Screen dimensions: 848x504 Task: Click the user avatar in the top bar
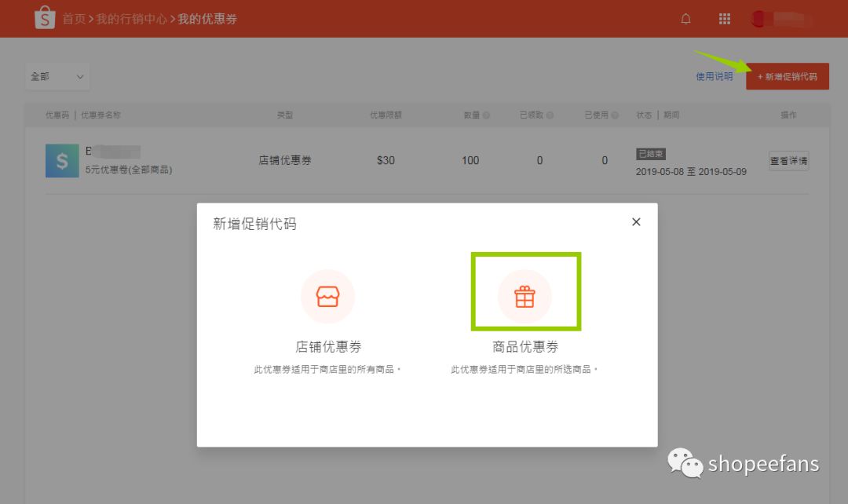[x=758, y=18]
